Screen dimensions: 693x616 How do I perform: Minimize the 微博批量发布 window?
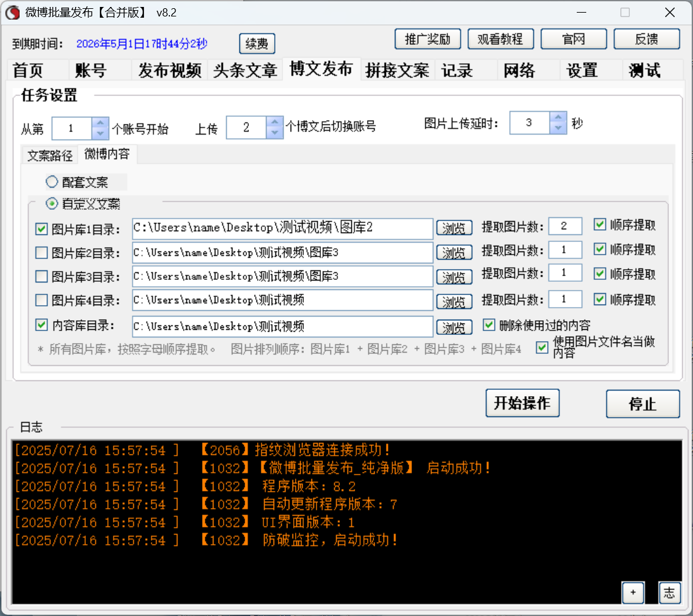[x=582, y=13]
